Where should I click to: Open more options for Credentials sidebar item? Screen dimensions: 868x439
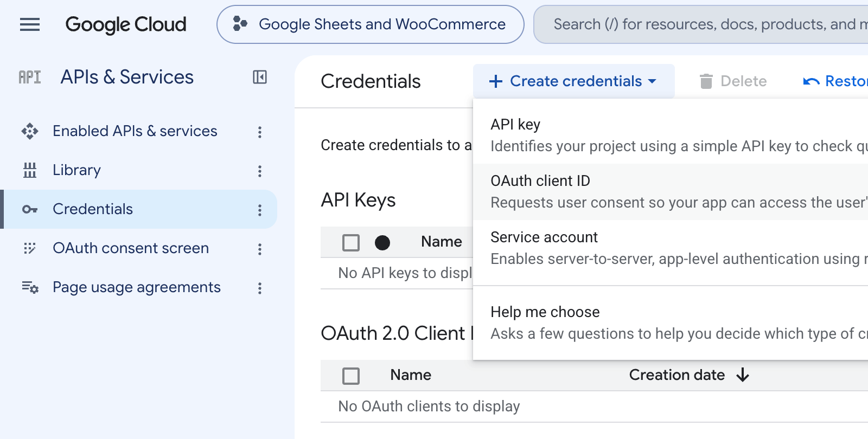point(260,210)
